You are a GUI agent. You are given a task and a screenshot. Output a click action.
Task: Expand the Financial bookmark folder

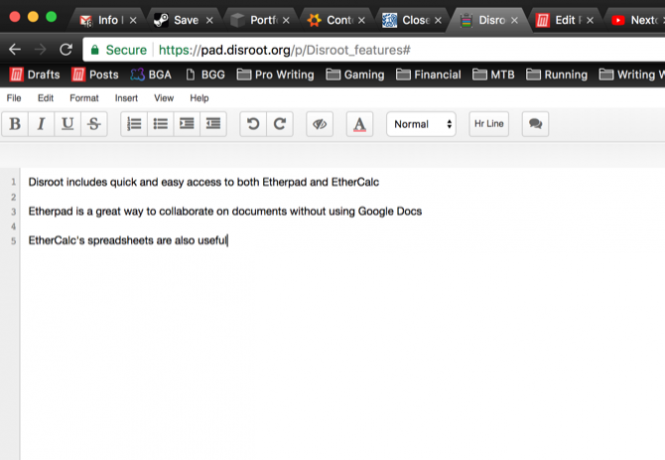428,75
